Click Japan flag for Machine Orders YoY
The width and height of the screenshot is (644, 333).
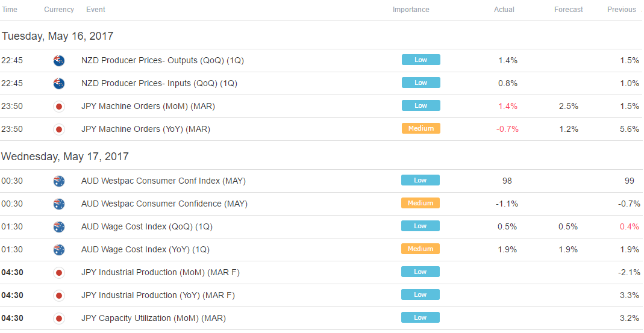pyautogui.click(x=58, y=129)
